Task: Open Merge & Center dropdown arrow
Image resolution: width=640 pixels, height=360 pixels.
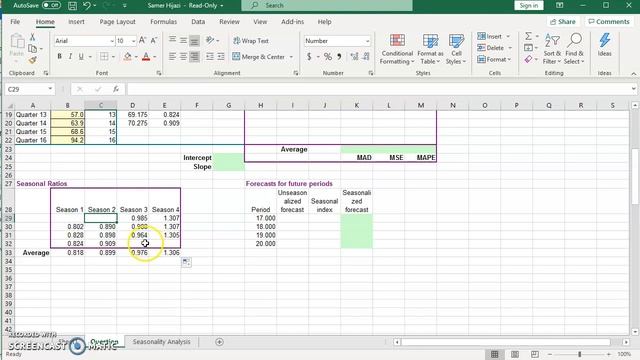Action: pyautogui.click(x=291, y=57)
